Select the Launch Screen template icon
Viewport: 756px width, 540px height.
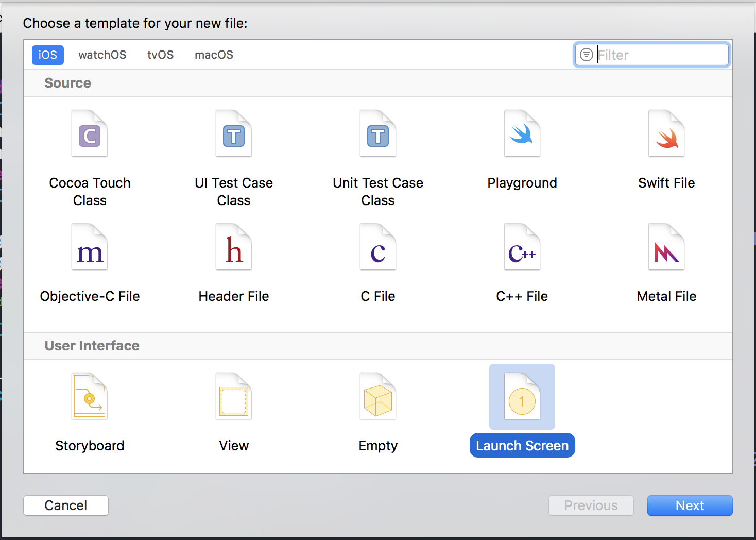(x=522, y=396)
